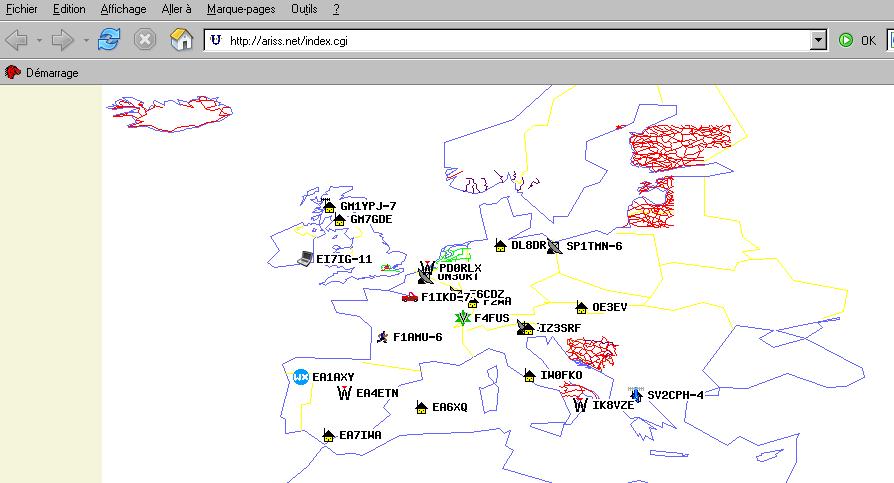Screen dimensions: 894x483
Task: Click the laptop icon for station EI7IG-11
Action: coord(306,258)
